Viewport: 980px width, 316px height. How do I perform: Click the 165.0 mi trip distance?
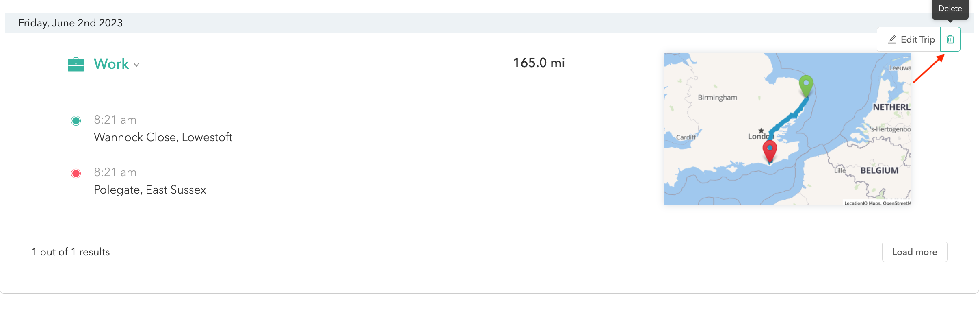click(x=539, y=63)
